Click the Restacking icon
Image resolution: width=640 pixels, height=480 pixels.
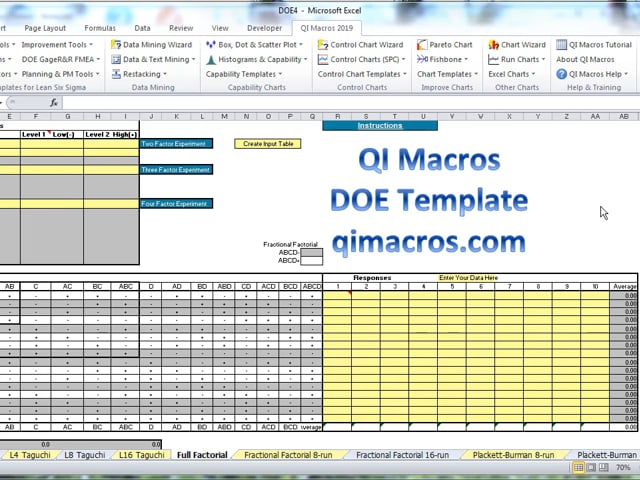click(x=116, y=74)
